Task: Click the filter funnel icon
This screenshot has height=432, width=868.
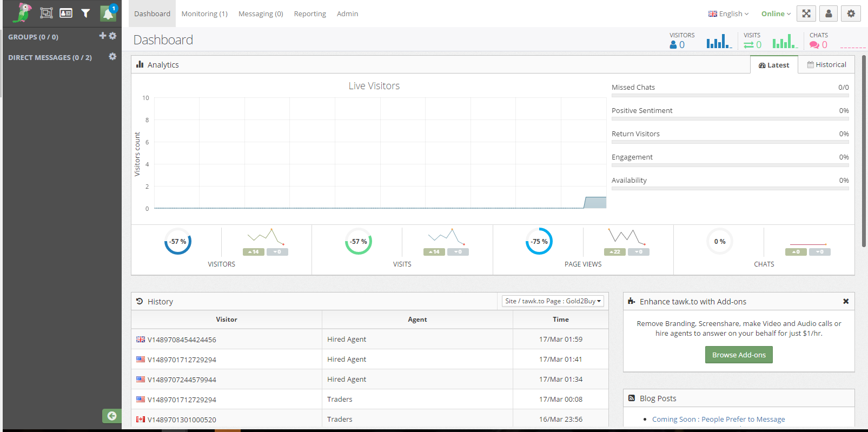Action: [85, 13]
